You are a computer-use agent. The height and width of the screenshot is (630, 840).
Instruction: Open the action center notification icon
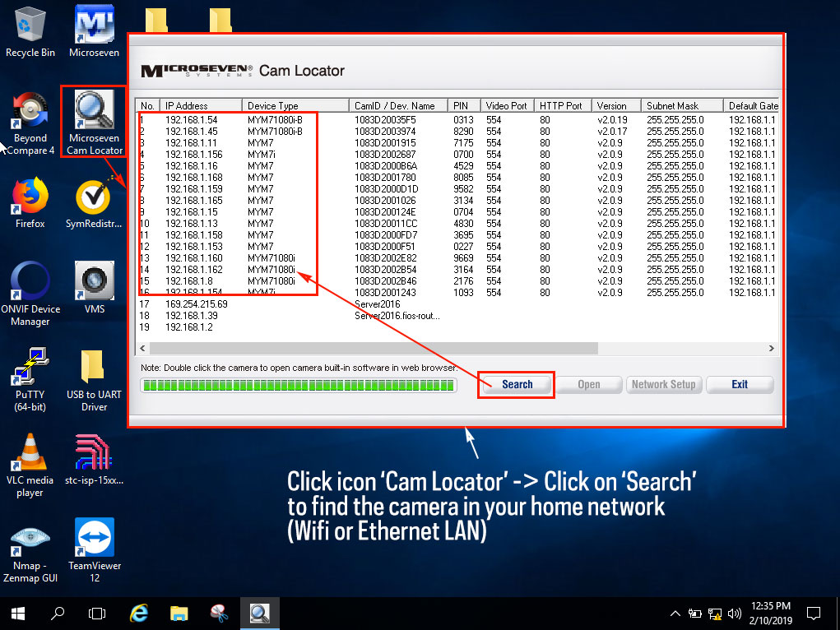(814, 614)
